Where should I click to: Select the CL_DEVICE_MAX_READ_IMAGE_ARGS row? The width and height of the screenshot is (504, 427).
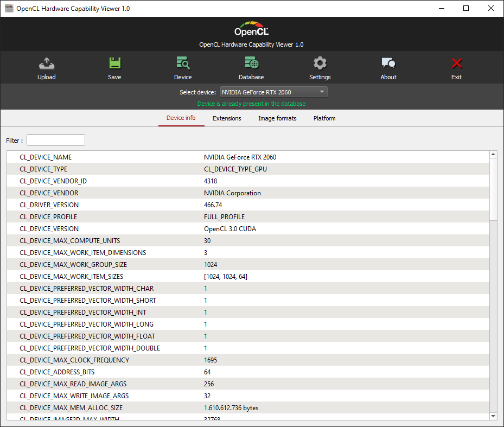click(x=248, y=384)
